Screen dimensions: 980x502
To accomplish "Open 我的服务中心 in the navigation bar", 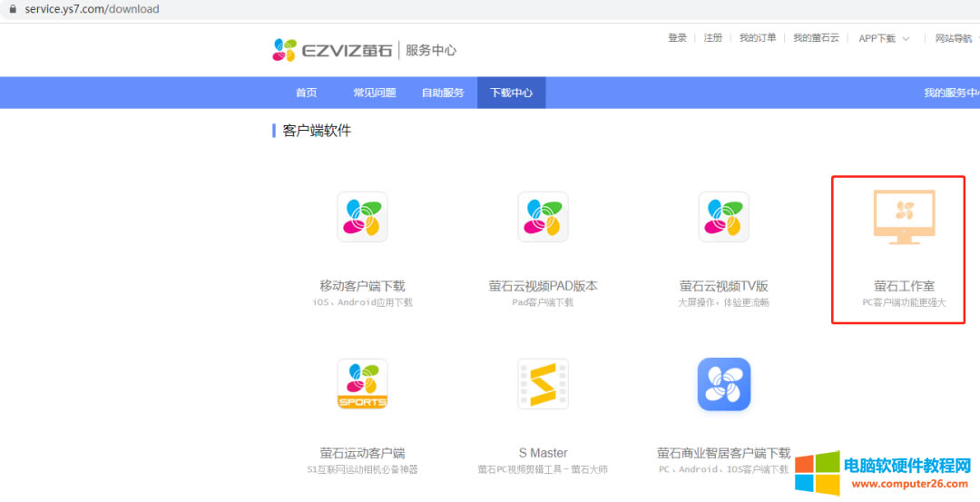I will click(x=952, y=93).
